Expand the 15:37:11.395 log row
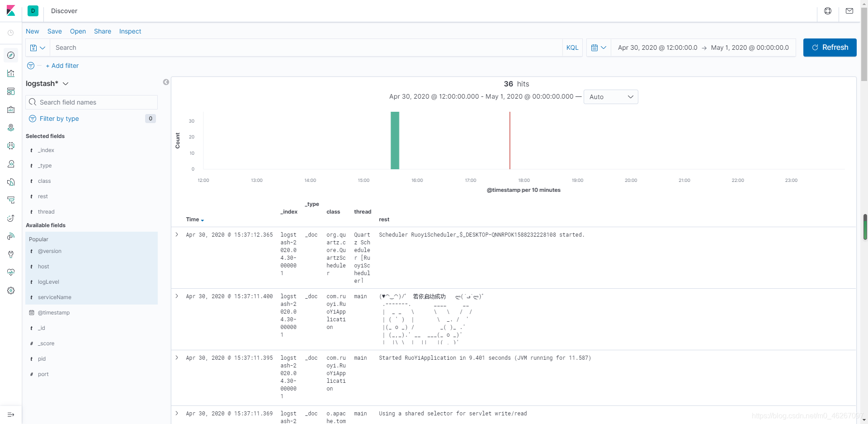 click(177, 357)
